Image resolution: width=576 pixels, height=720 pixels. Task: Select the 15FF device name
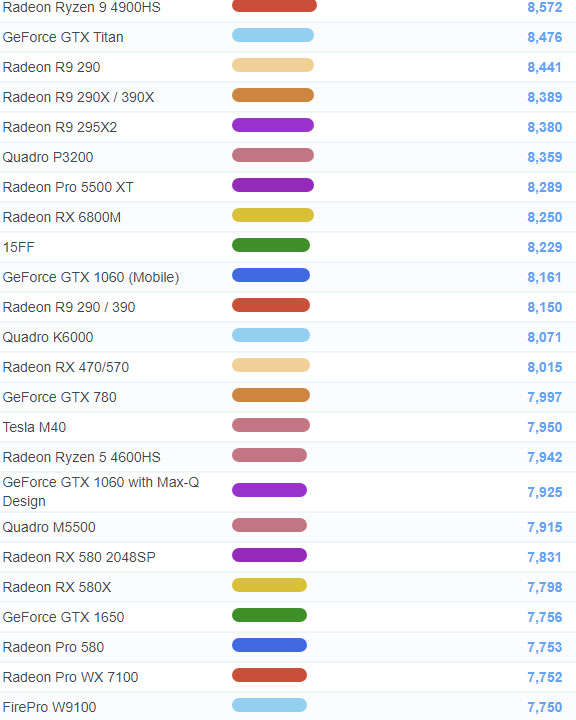(x=18, y=247)
